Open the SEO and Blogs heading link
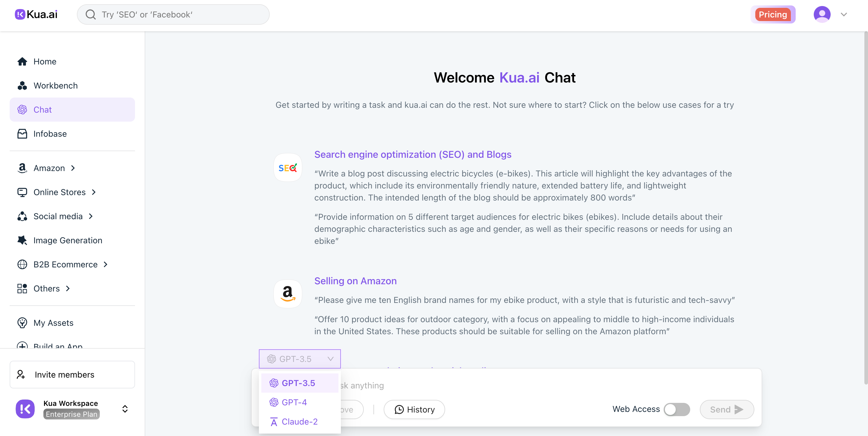This screenshot has width=868, height=436. [x=413, y=154]
